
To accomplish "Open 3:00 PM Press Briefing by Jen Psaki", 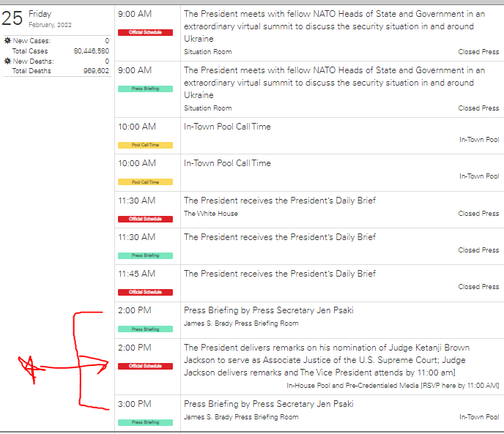I will pyautogui.click(x=269, y=404).
